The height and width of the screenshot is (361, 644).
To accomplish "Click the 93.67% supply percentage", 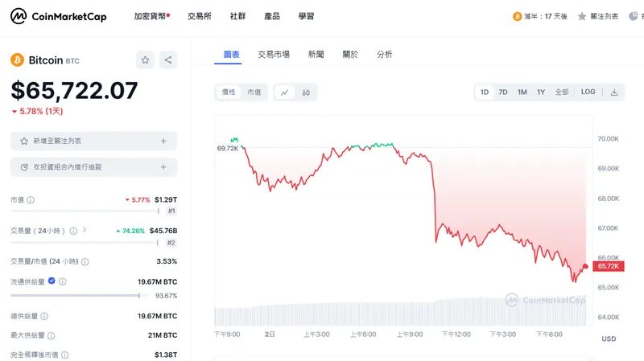I will point(166,296).
